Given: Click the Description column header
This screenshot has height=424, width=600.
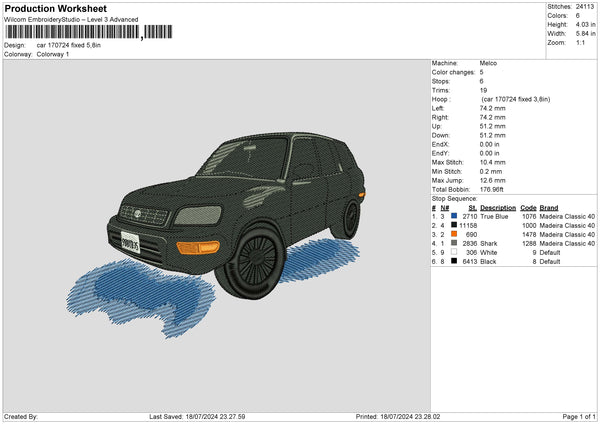Looking at the screenshot, I should click(x=498, y=208).
